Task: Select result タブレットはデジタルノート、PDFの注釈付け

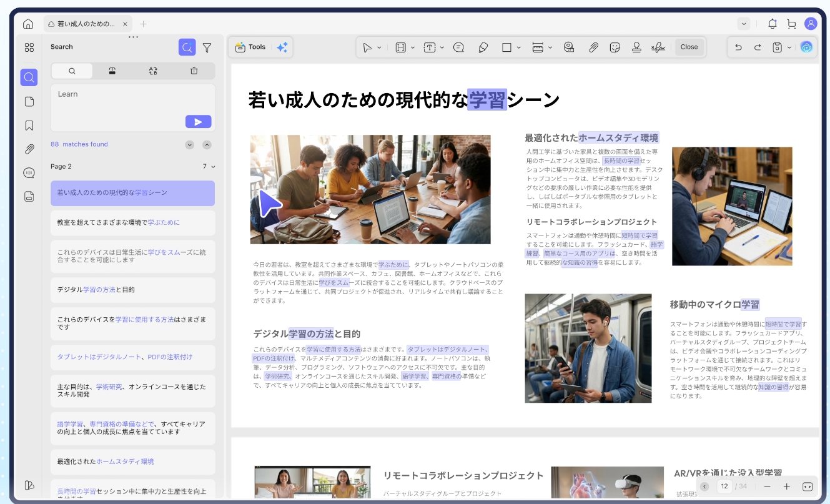Action: pyautogui.click(x=132, y=357)
